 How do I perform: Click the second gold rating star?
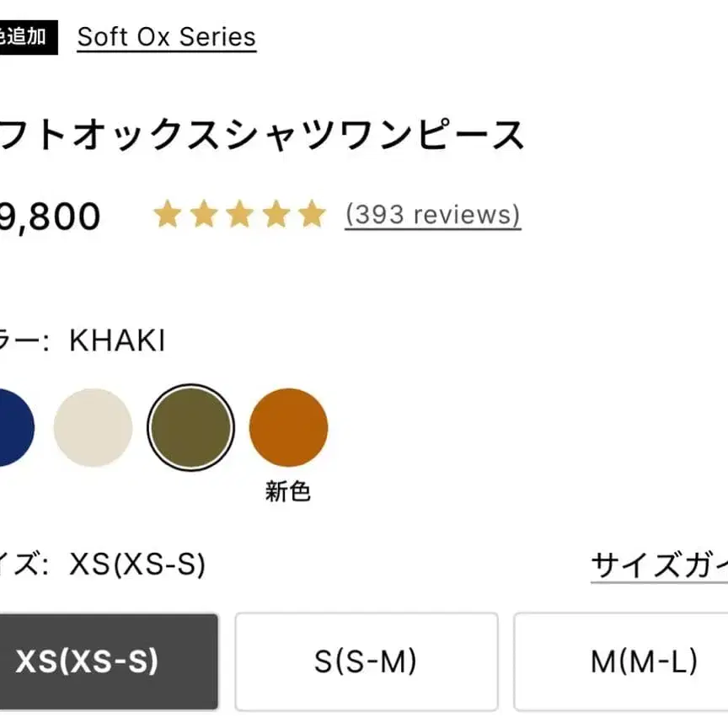pos(203,215)
